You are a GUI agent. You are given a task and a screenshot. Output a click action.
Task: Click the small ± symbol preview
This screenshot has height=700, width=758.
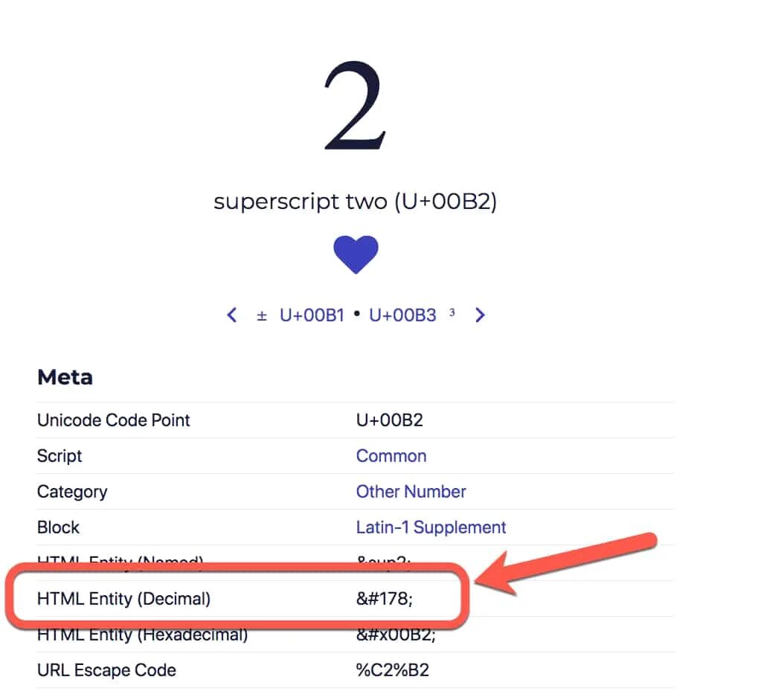pos(262,316)
